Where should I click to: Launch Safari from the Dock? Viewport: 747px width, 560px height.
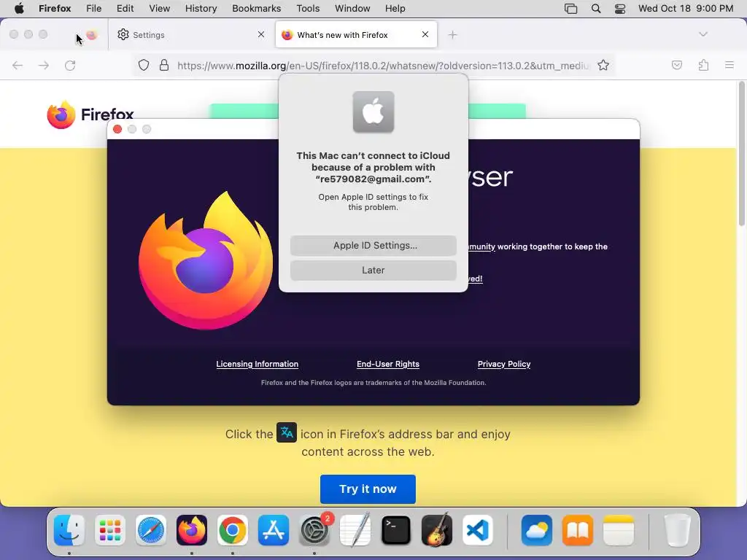pyautogui.click(x=151, y=530)
